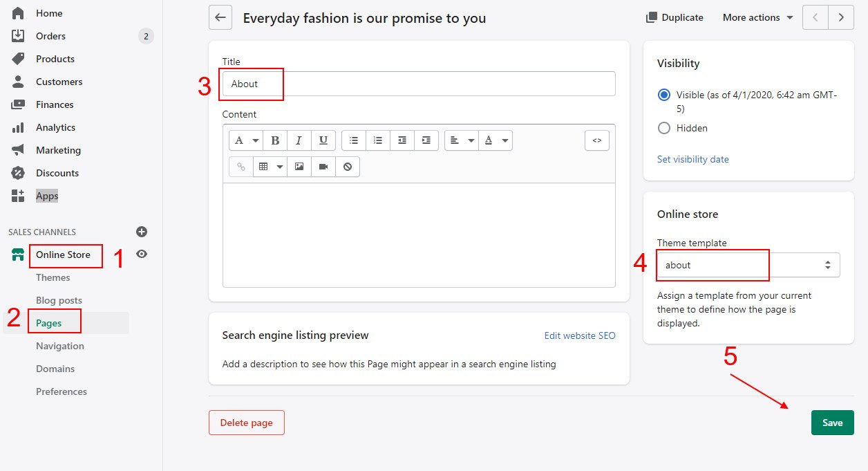
Task: Click the Bold formatting icon
Action: [x=275, y=140]
